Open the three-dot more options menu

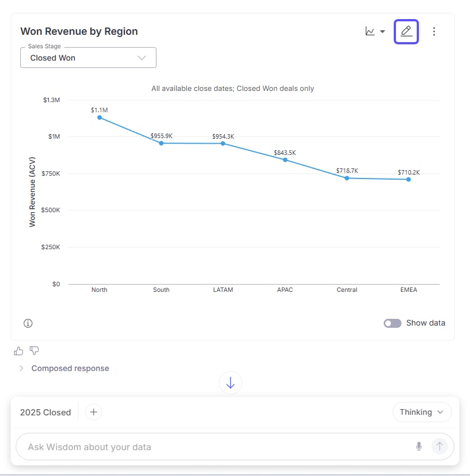tap(434, 31)
